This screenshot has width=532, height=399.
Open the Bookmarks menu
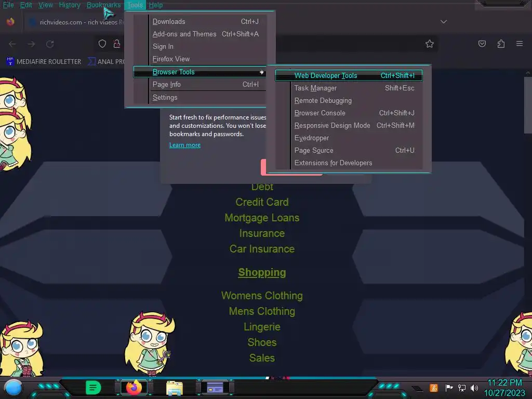[103, 5]
